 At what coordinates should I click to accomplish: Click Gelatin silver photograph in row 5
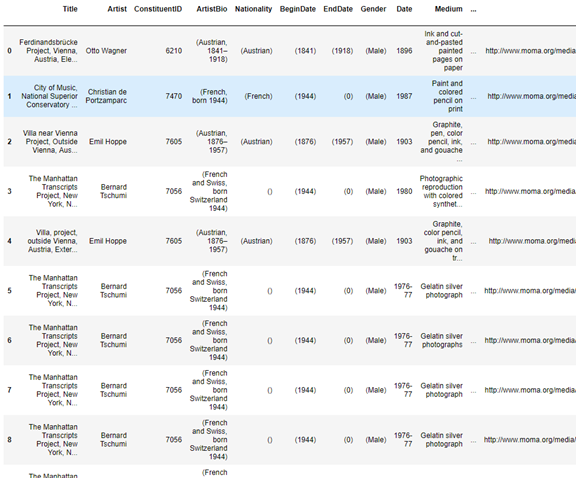[x=442, y=291]
